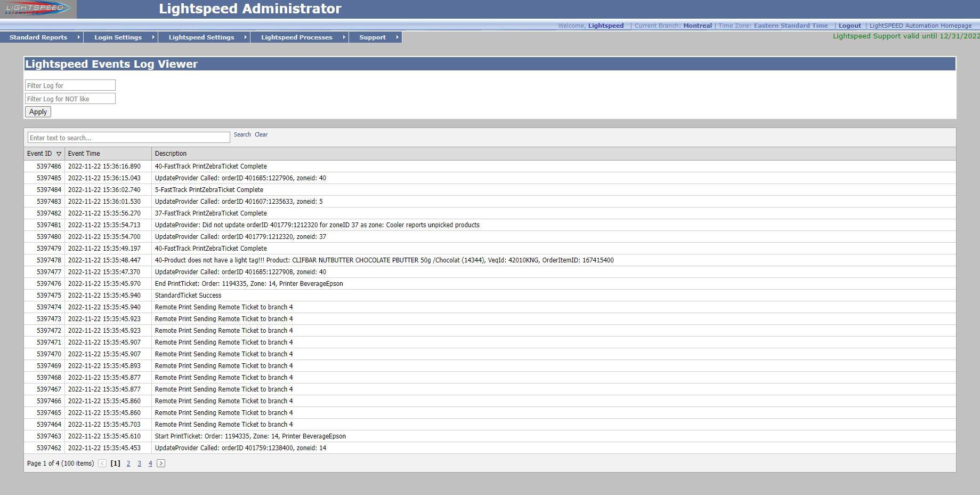Click the CLIFBAR no light tag description
The height and width of the screenshot is (495, 980).
(x=384, y=260)
